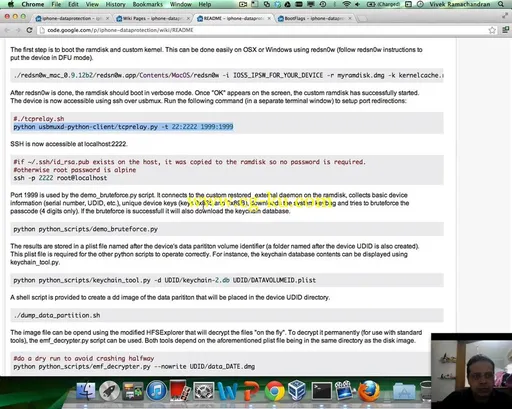The width and height of the screenshot is (512, 409).
Task: Go back with the browser back arrow
Action: (7, 30)
